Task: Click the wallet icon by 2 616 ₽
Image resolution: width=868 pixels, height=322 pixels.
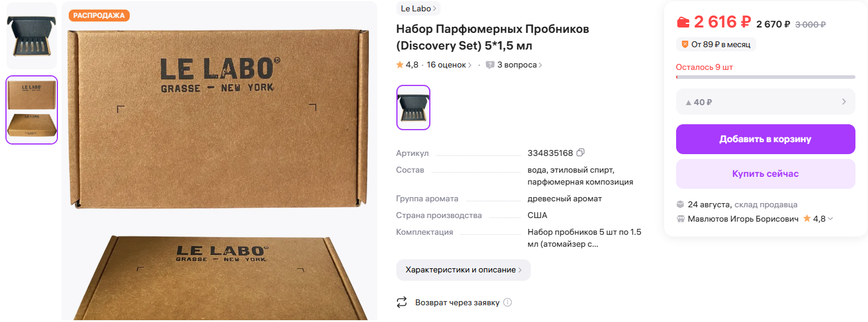Action: pyautogui.click(x=683, y=23)
